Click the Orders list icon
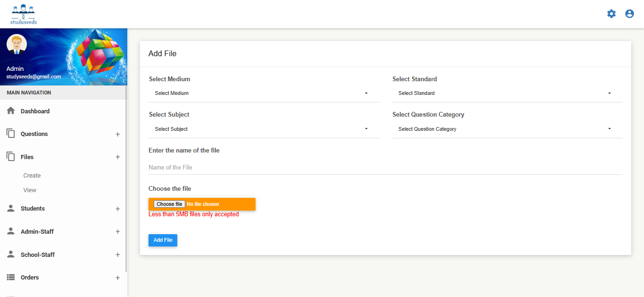The width and height of the screenshot is (644, 297). [11, 277]
